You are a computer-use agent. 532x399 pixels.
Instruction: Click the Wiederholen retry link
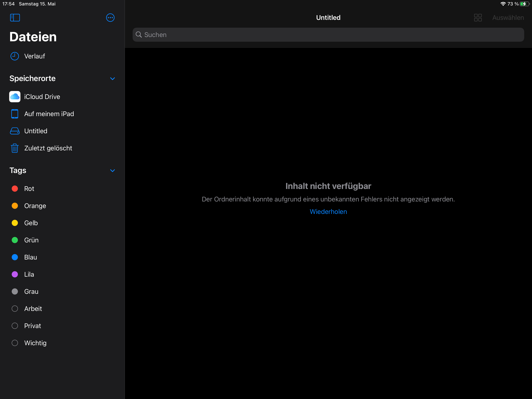tap(328, 212)
